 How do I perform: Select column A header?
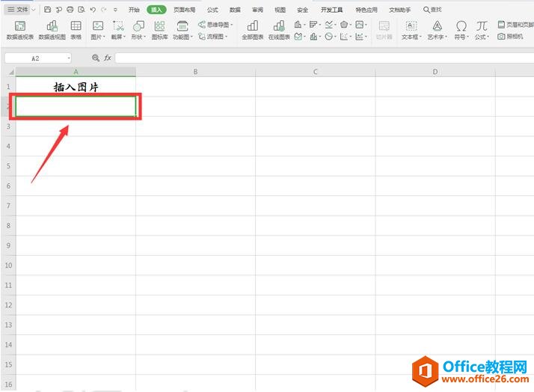pos(76,72)
